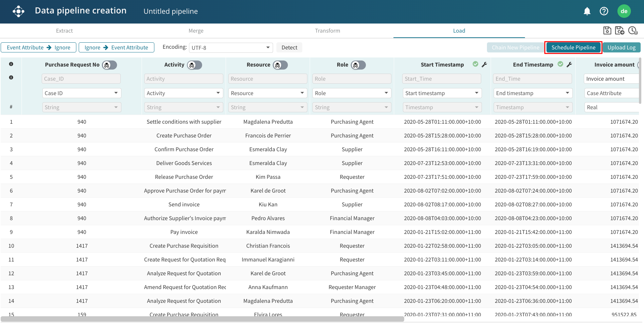Image resolution: width=644 pixels, height=324 pixels.
Task: Click the save pipeline icon
Action: point(607,31)
